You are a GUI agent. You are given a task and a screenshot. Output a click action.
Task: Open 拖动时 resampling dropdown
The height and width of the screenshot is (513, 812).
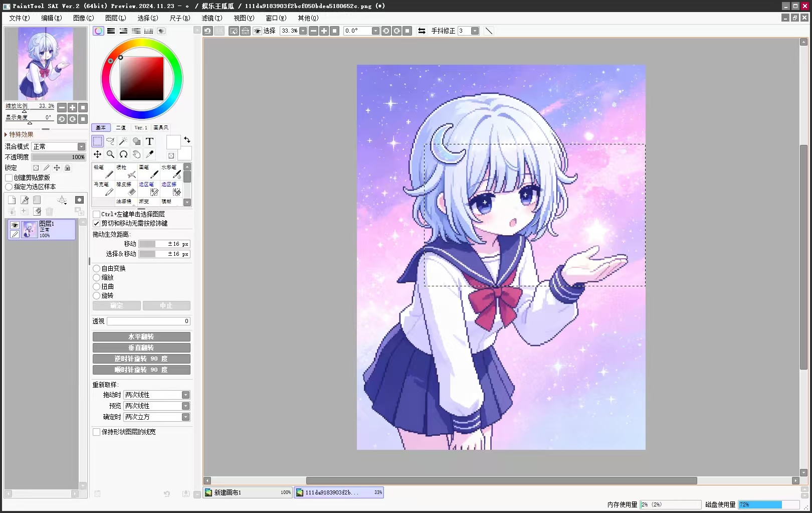click(156, 395)
